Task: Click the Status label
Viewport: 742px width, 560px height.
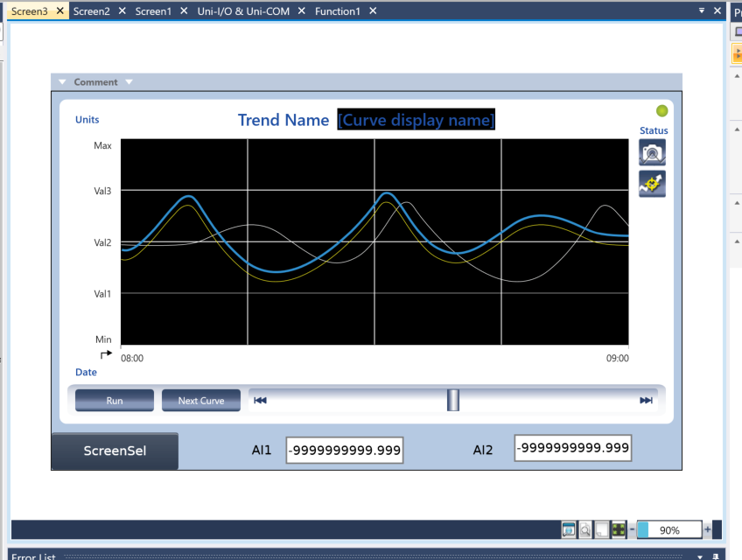Action: pyautogui.click(x=654, y=130)
